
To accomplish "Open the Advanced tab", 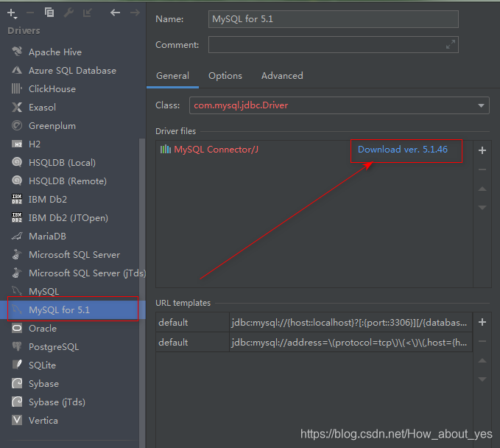I will tap(282, 76).
